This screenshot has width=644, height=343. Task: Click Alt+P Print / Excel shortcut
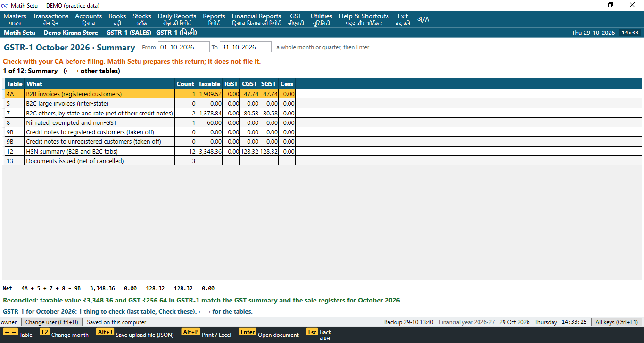click(x=206, y=334)
